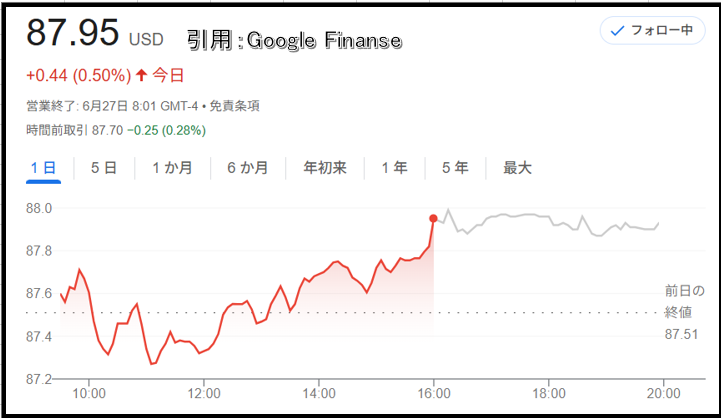Select the 年初来 tab
The image size is (721, 418).
point(325,168)
